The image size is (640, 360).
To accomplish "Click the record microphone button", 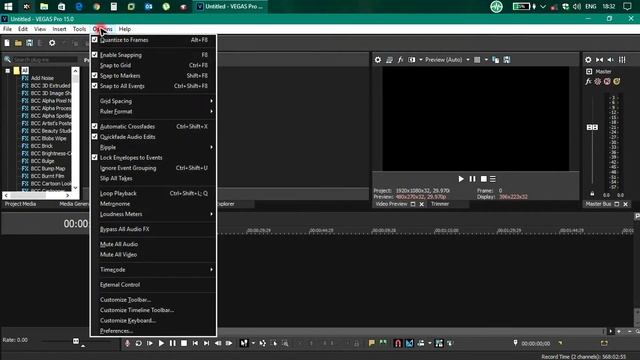I will pos(127,343).
